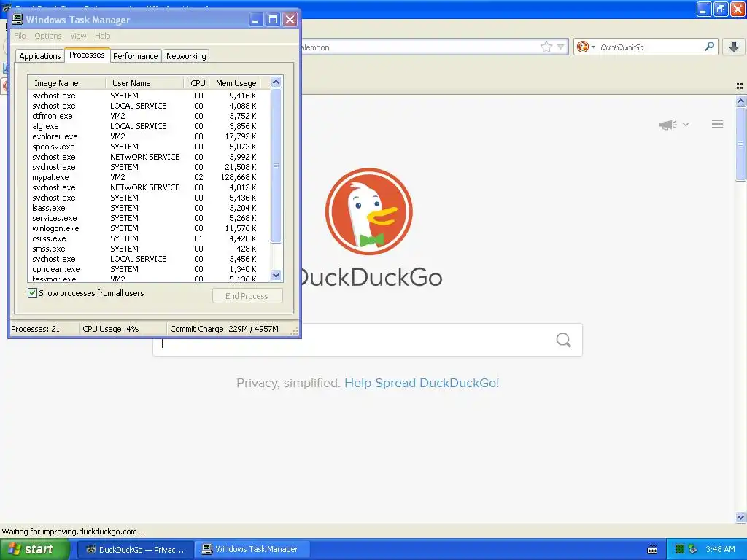This screenshot has width=747, height=560.
Task: Click the search magnifier on DuckDuckGo page
Action: coord(564,340)
